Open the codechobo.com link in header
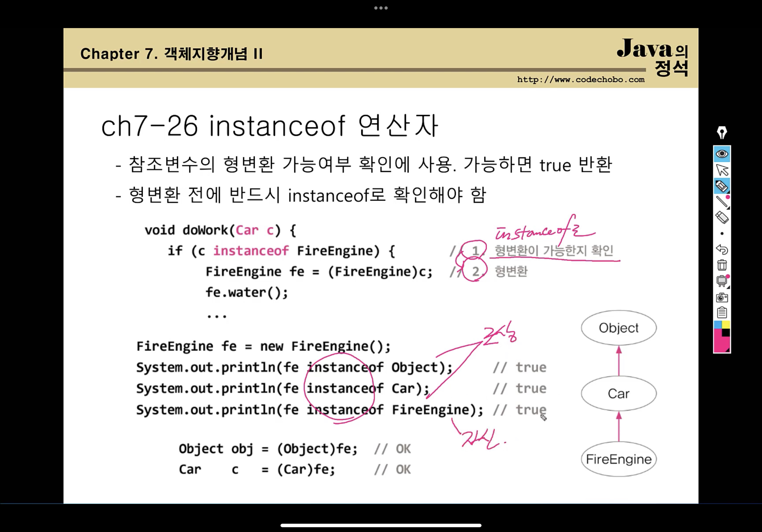The width and height of the screenshot is (762, 532). coord(581,80)
